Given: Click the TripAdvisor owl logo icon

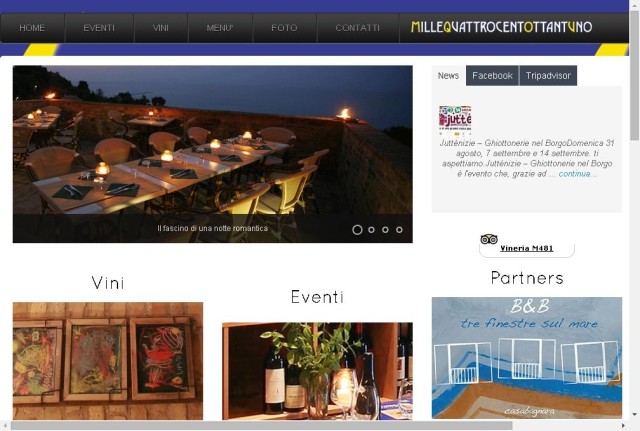Looking at the screenshot, I should click(489, 239).
